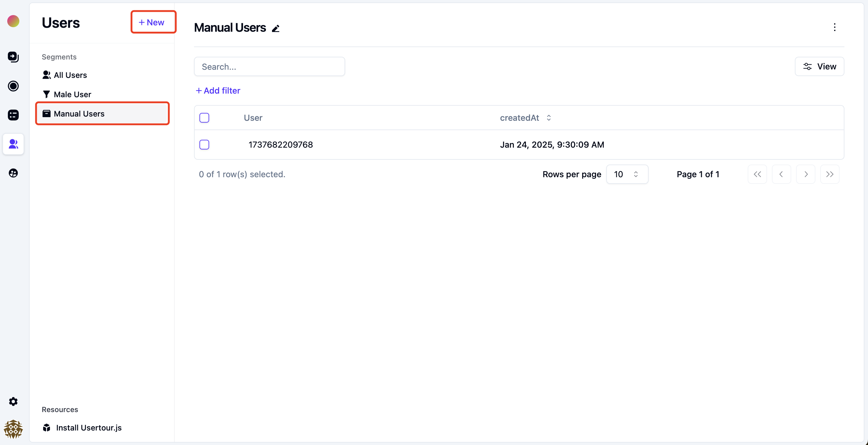868x445 pixels.
Task: Open the three-dot more options menu
Action: (x=834, y=27)
